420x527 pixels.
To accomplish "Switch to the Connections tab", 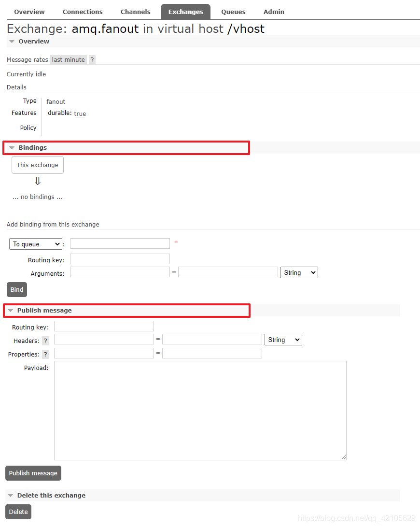I will coord(83,12).
